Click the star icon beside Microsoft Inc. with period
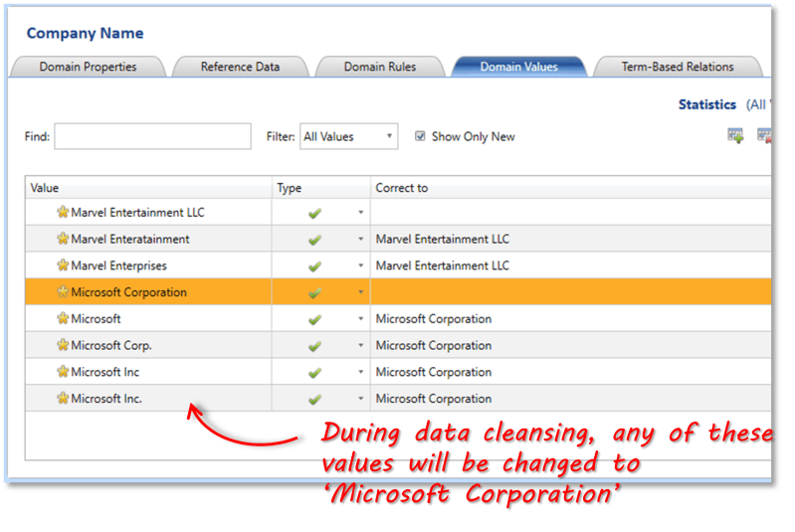795x532 pixels. [63, 398]
